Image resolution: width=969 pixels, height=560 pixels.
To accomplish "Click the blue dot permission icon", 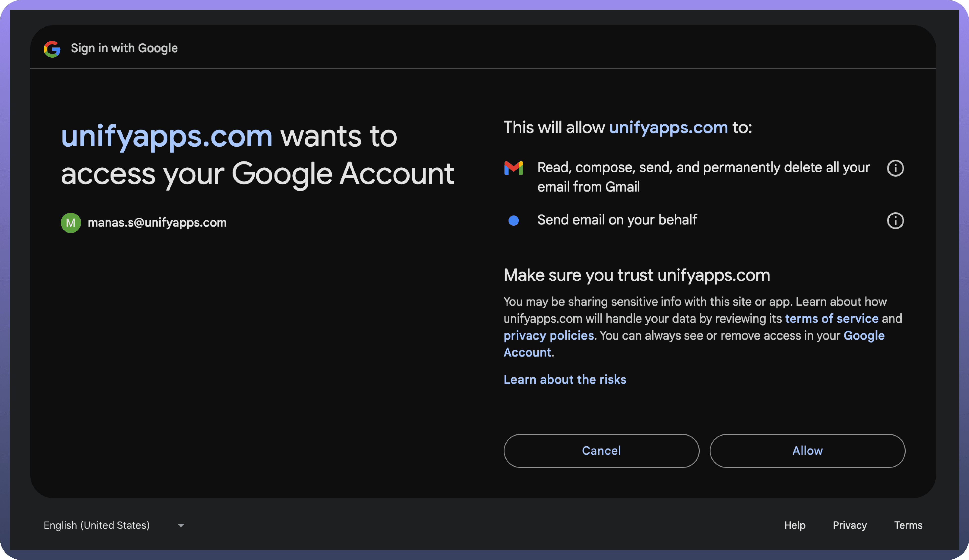I will (x=513, y=221).
